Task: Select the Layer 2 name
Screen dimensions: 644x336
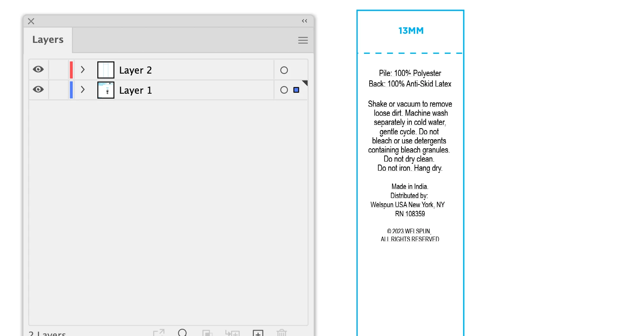Action: pyautogui.click(x=136, y=70)
